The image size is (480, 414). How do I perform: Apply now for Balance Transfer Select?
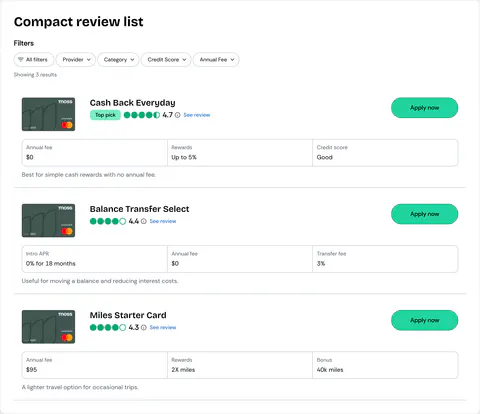point(424,214)
